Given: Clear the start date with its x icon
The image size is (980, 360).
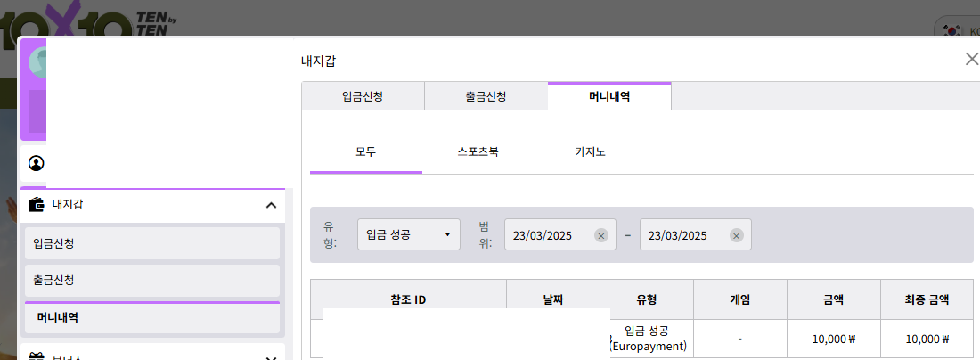Looking at the screenshot, I should [x=600, y=236].
